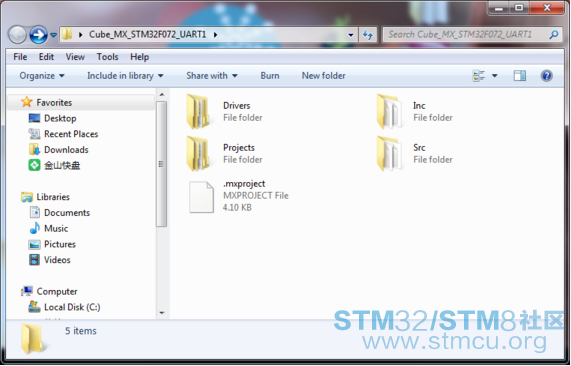This screenshot has height=366, width=571.
Task: Open the Share with dropdown
Action: click(x=212, y=76)
